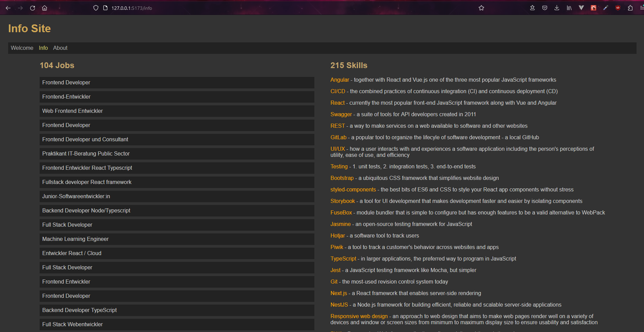Click the Junior-Softwareentwickler:in job row
Viewport: 644px width, 332px height.
177,196
